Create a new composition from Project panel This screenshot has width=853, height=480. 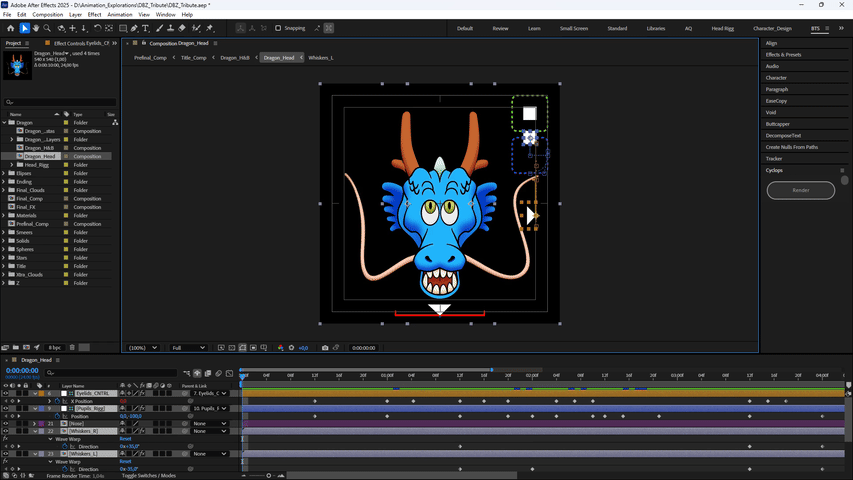tap(26, 347)
